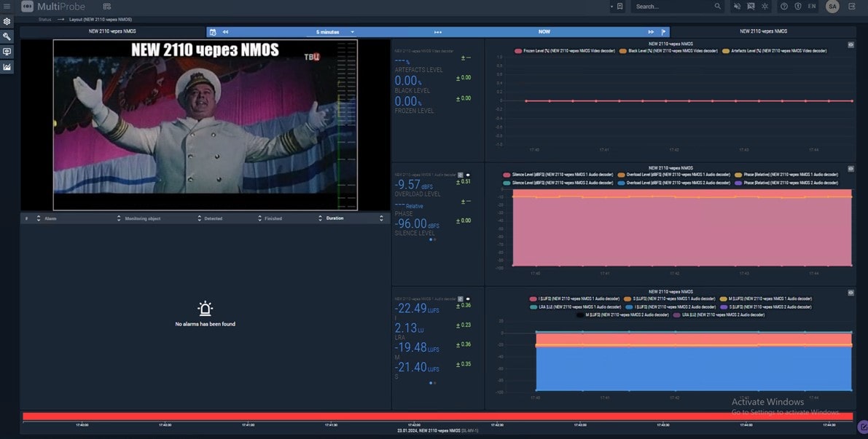Toggle the Black Level legend swatch
The height and width of the screenshot is (439, 868).
[623, 51]
